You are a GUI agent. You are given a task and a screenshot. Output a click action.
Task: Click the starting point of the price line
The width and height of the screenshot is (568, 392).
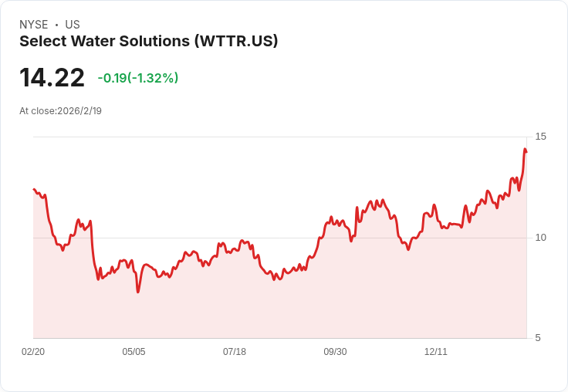(x=34, y=189)
